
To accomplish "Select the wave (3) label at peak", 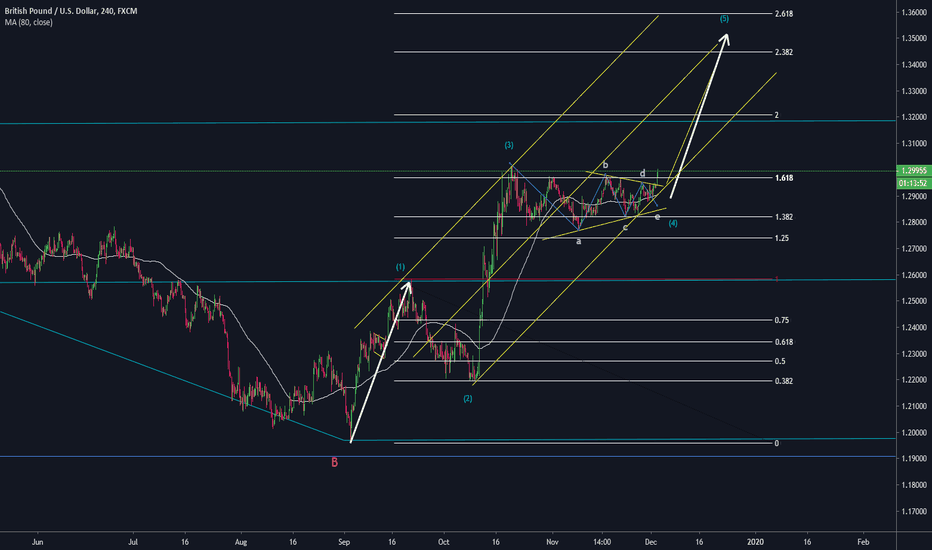I will 509,145.
